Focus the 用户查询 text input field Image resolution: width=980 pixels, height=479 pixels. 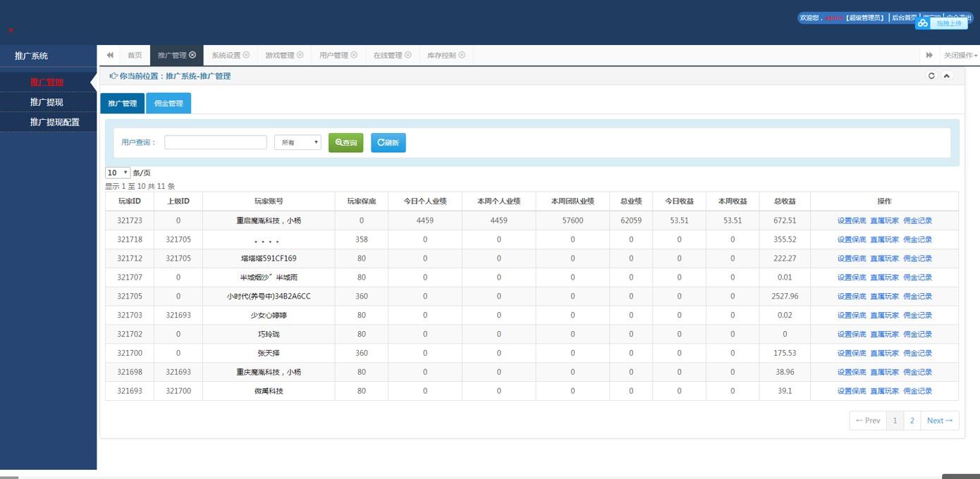click(x=216, y=142)
